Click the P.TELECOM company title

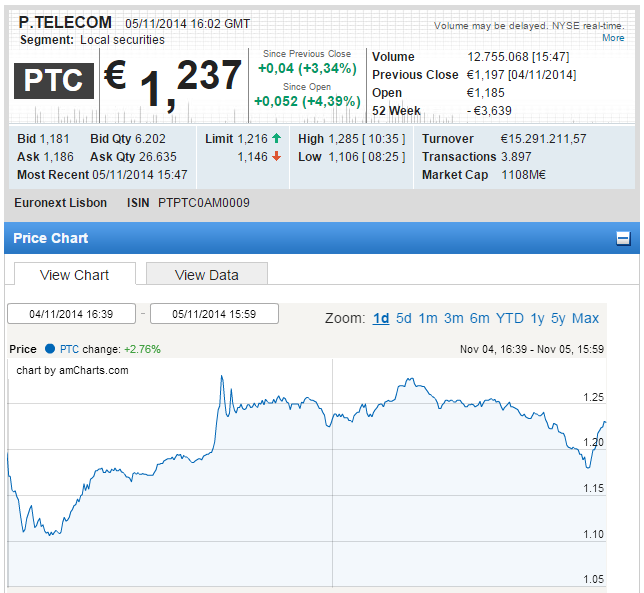point(65,22)
